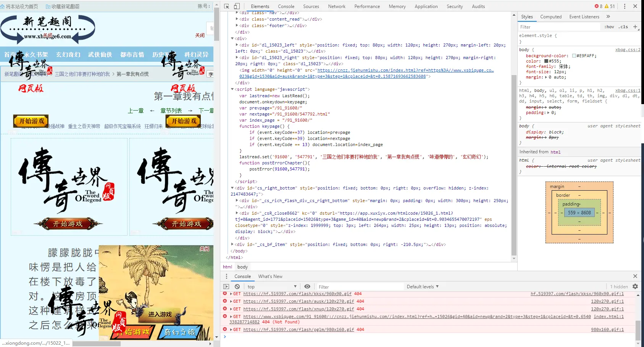Screen dimensions: 644x347
Task: Add a new style rule with plus icon
Action: click(x=635, y=27)
